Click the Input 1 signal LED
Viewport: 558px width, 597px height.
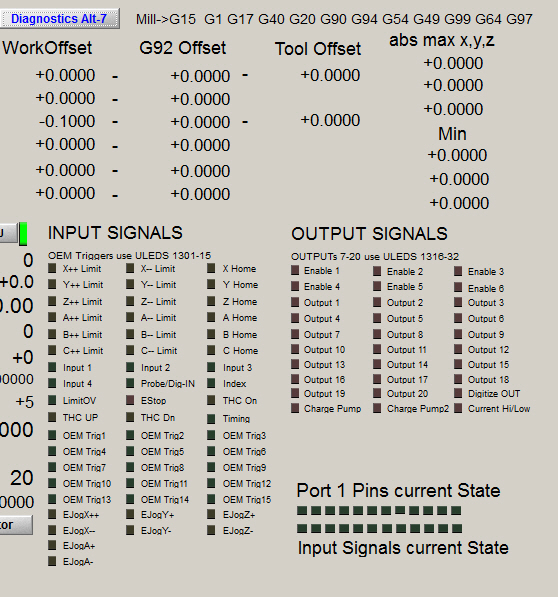(x=52, y=367)
